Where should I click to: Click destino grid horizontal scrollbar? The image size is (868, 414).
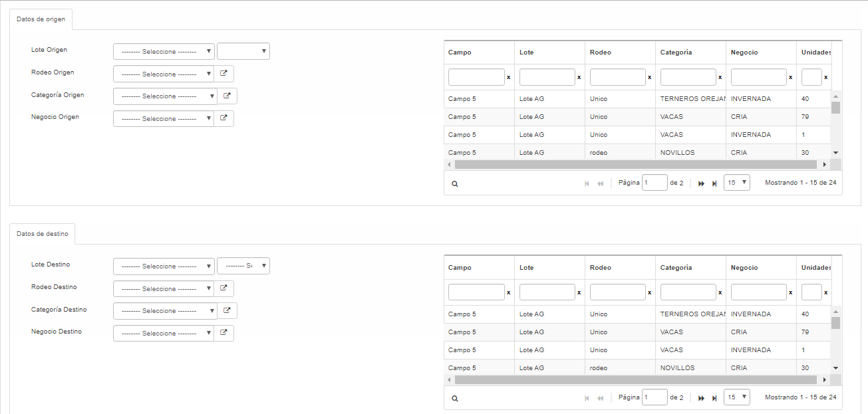(x=637, y=379)
